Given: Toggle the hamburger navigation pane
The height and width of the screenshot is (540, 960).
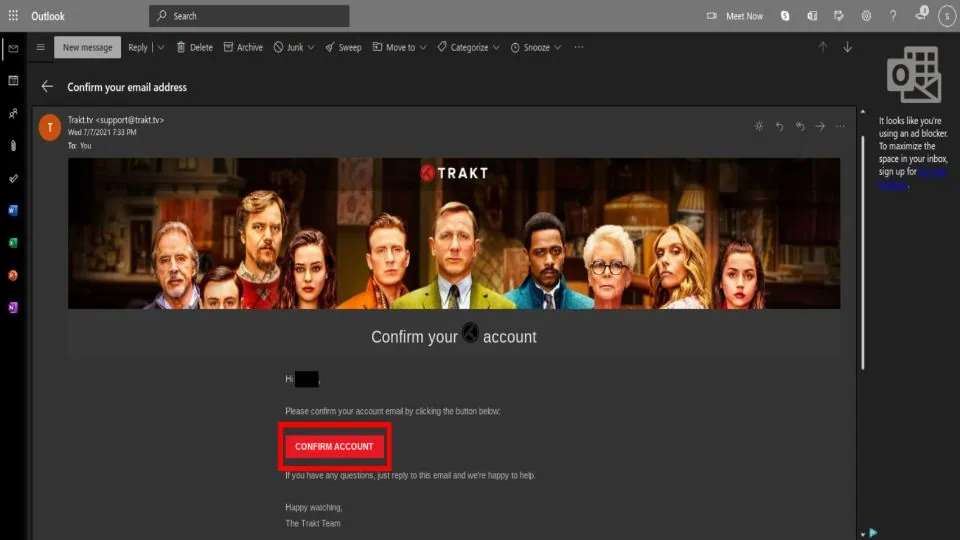Looking at the screenshot, I should click(40, 47).
